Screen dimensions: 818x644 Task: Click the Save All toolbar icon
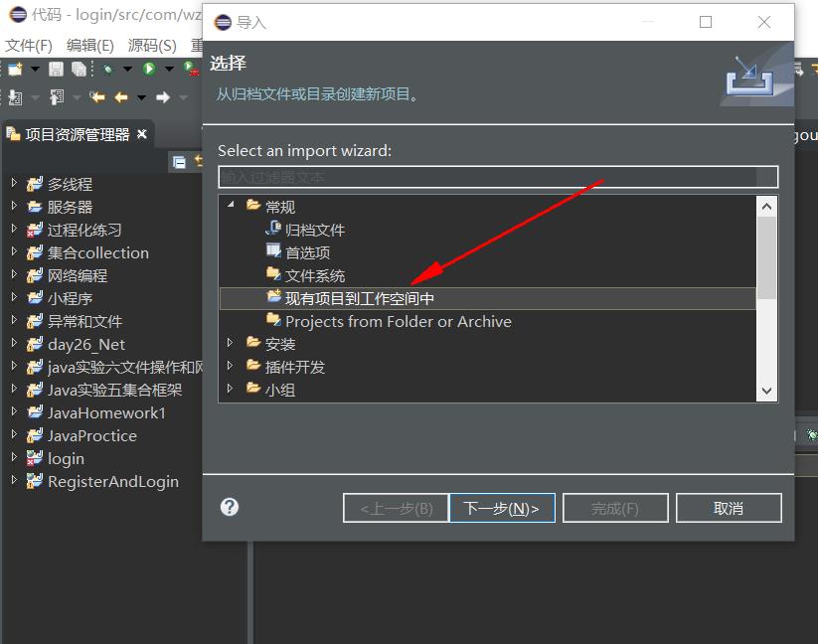point(79,69)
